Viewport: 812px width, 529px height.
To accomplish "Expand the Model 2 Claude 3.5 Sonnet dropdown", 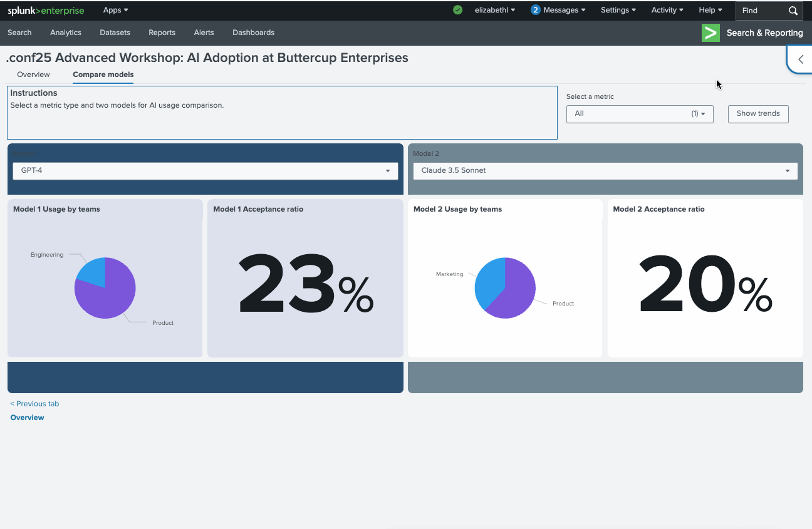I will click(605, 170).
